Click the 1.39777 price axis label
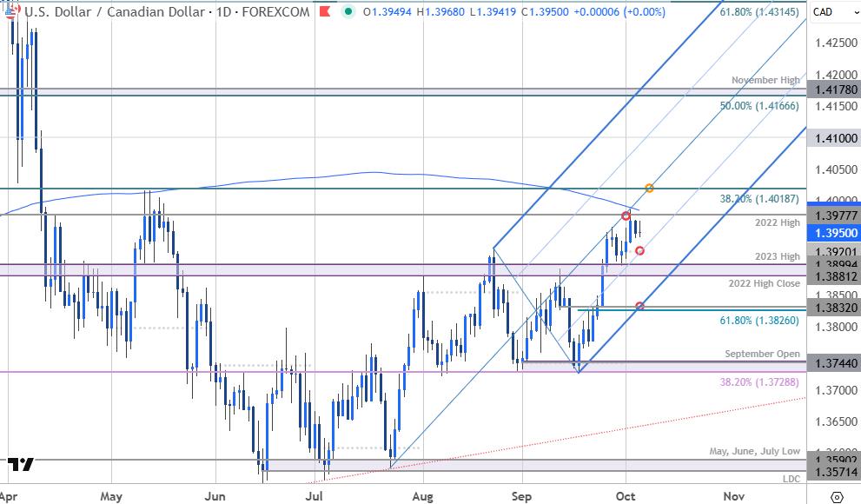The height and width of the screenshot is (504, 861). [834, 216]
